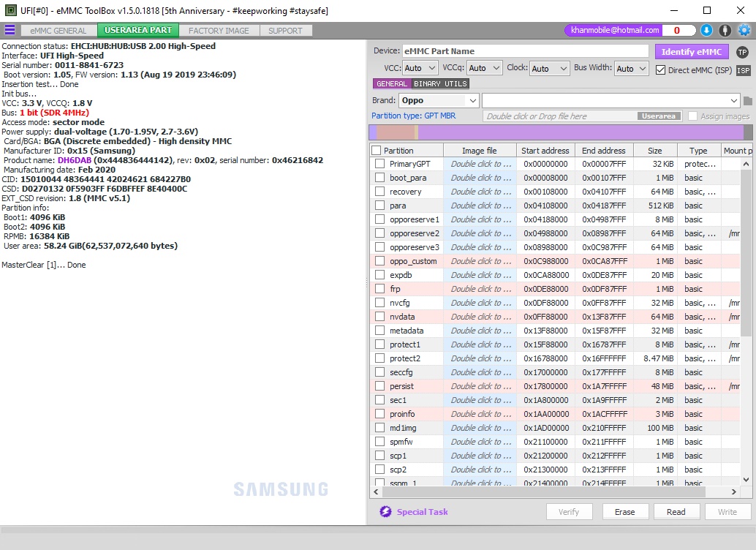
Task: Open the FACTORY IMAGE tab
Action: tap(219, 31)
